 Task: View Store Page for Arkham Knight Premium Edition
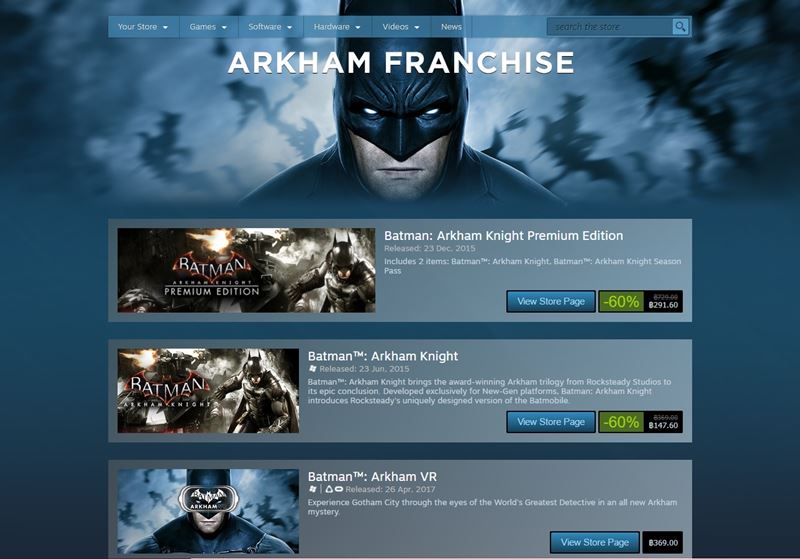[x=551, y=301]
